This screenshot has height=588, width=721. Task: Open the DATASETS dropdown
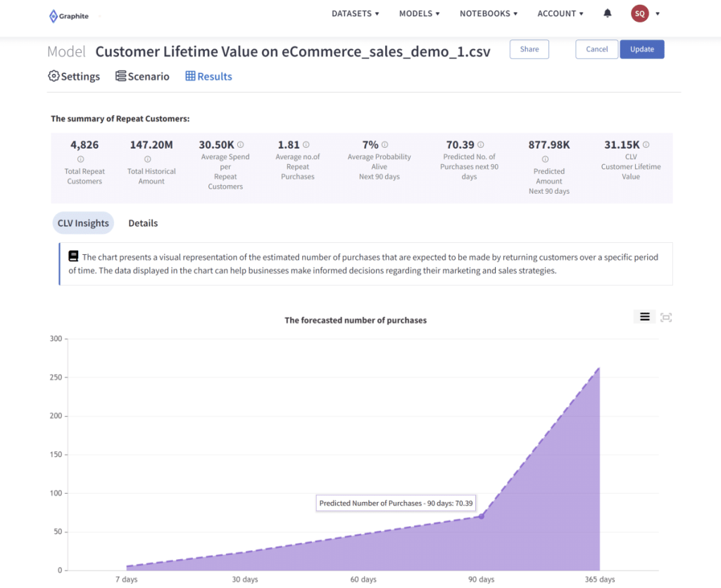356,13
